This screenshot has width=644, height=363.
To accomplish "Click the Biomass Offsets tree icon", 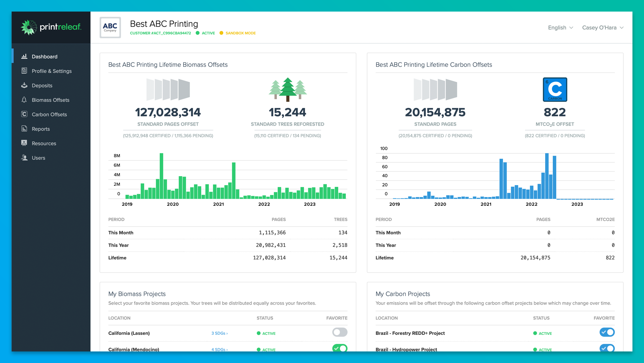I will [x=24, y=100].
